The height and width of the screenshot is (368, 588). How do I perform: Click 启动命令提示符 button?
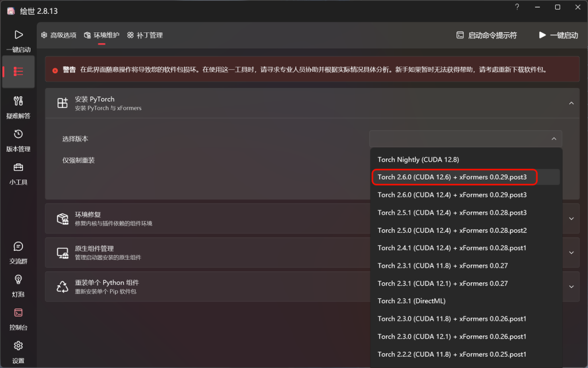point(486,35)
